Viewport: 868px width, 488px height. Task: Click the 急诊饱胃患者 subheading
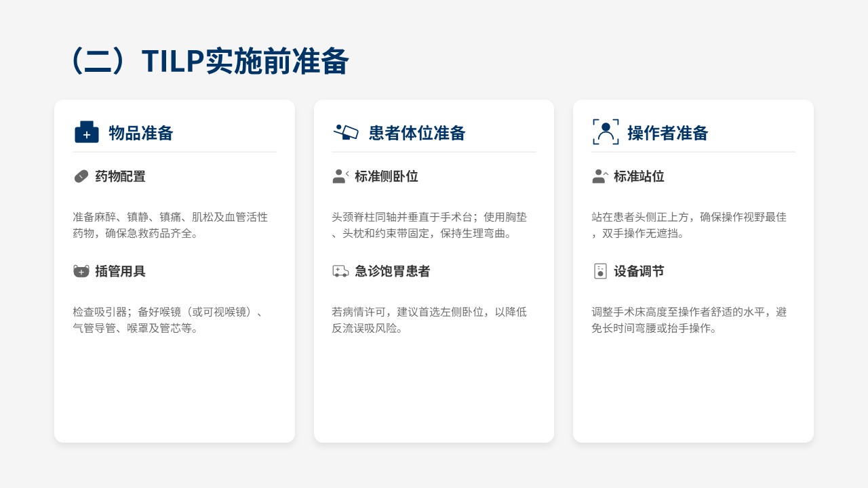pyautogui.click(x=392, y=271)
